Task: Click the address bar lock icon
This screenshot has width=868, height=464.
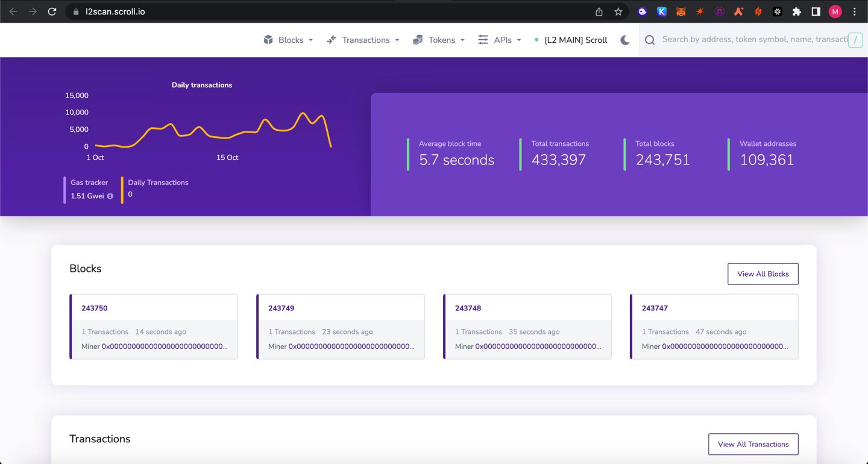Action: (x=76, y=11)
